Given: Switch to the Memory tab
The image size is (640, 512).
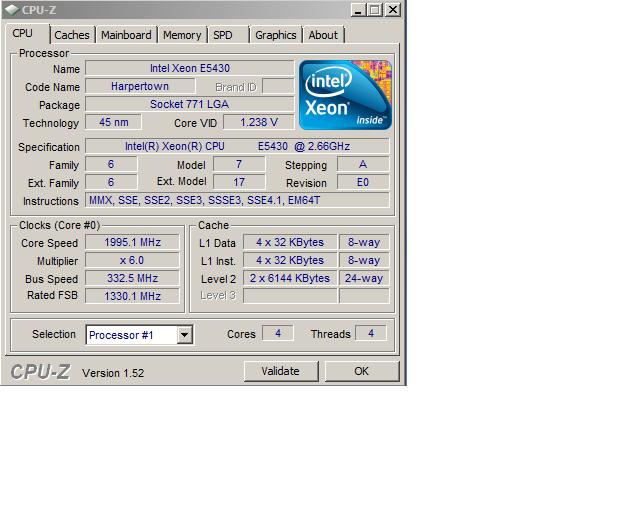Looking at the screenshot, I should pos(182,35).
